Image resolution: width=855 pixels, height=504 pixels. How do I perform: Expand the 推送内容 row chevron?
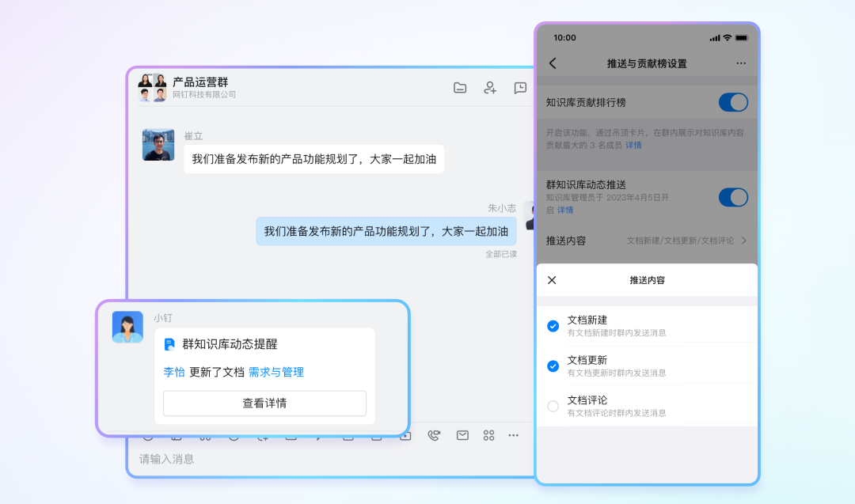tap(743, 241)
